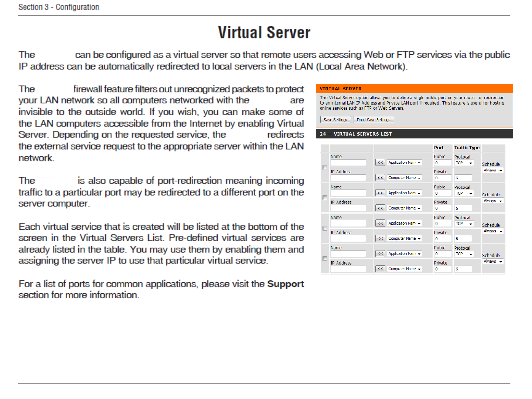Focus the protocol number field in fourth entry

(x=463, y=269)
